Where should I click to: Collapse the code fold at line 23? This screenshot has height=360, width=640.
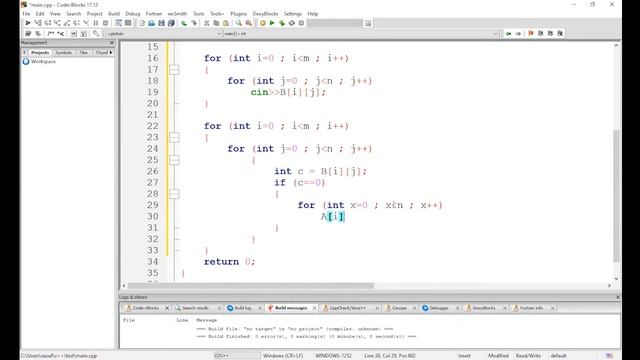[x=174, y=138]
